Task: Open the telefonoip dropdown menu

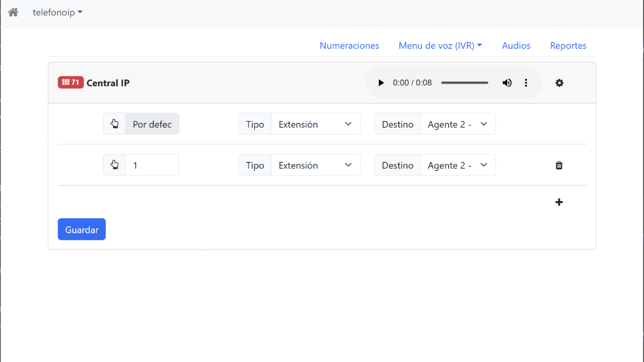Action: [x=57, y=12]
